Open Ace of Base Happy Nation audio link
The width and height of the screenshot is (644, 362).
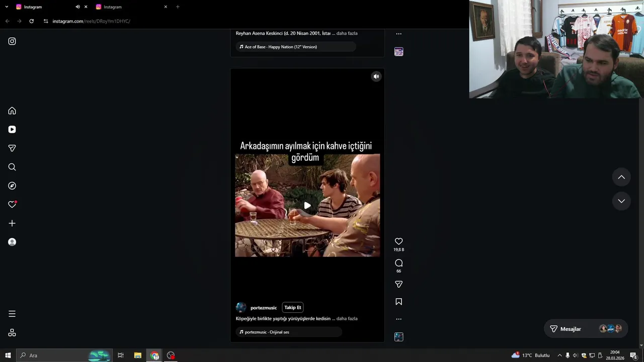point(296,47)
